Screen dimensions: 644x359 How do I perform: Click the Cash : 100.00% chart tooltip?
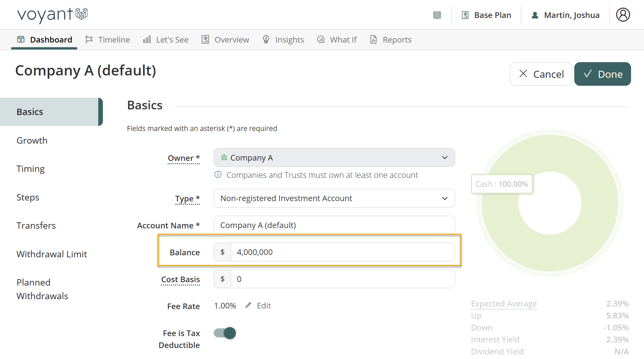502,184
